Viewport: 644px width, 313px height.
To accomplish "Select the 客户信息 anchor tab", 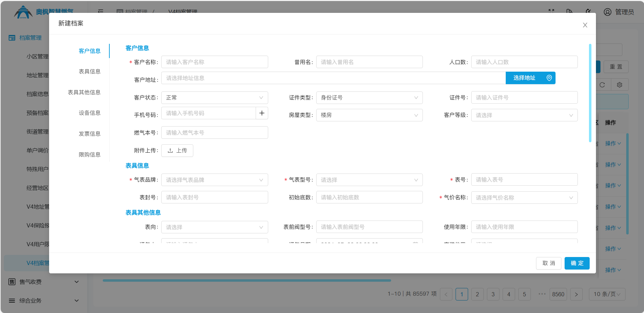I will coord(90,51).
